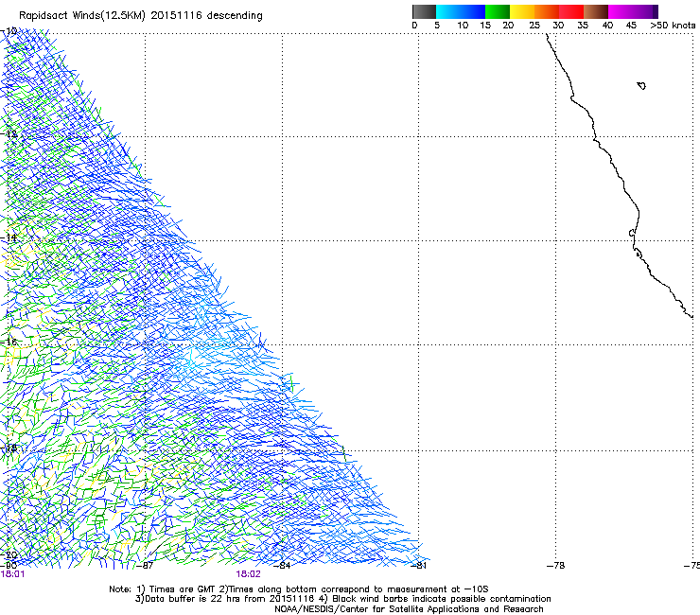The height and width of the screenshot is (615, 700).
Task: Click the -16 latitude axis label
Action: (9, 343)
